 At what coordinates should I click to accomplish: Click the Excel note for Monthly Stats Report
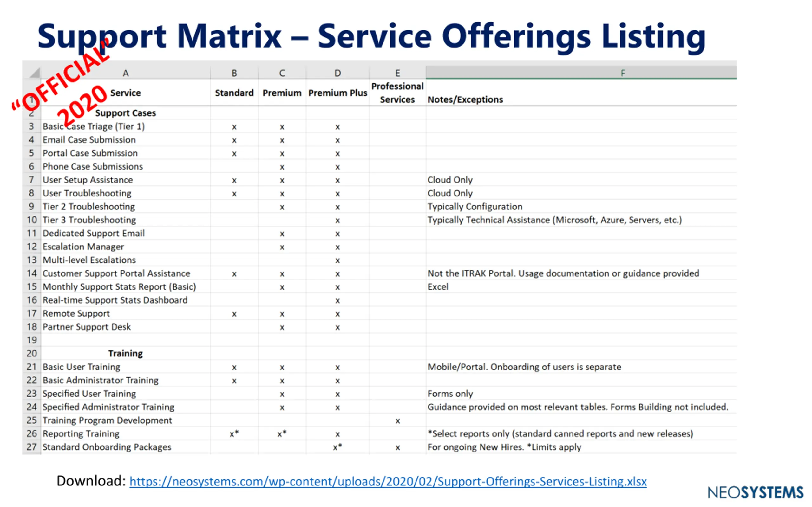[437, 287]
